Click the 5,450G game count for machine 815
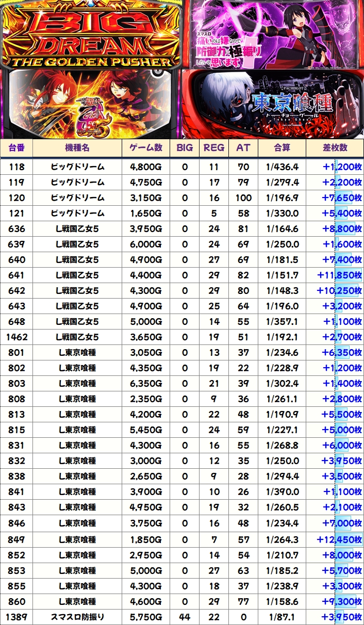Screen dimensions: 364x625 point(146,430)
